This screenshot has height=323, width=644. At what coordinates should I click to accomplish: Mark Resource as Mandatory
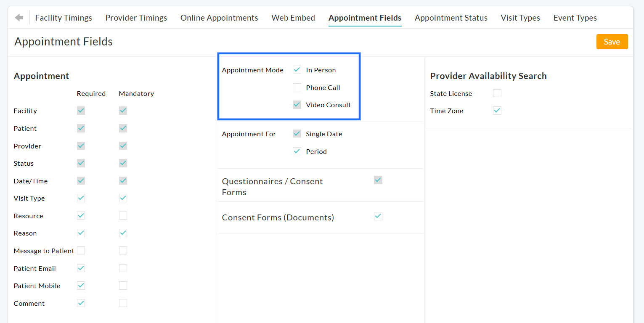pyautogui.click(x=123, y=215)
